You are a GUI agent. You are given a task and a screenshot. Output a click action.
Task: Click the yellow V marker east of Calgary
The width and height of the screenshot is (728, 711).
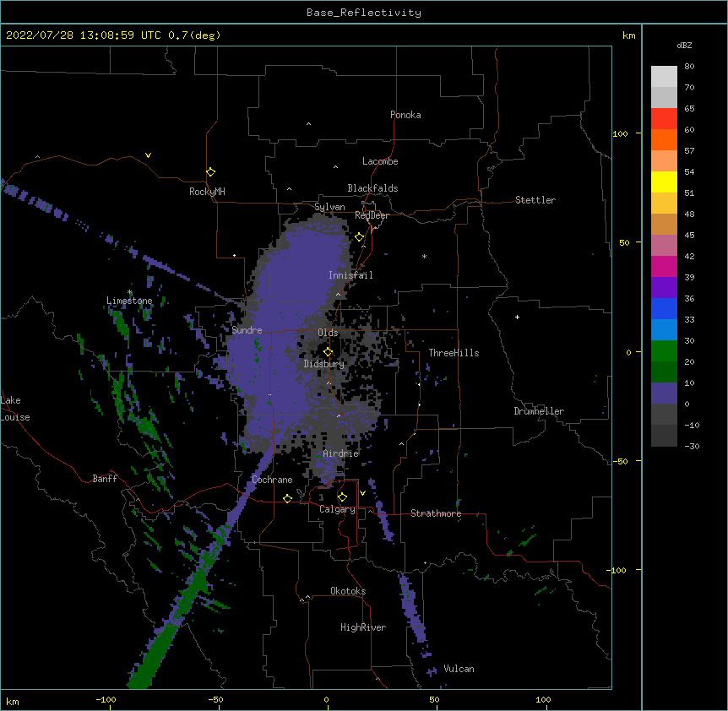[362, 493]
